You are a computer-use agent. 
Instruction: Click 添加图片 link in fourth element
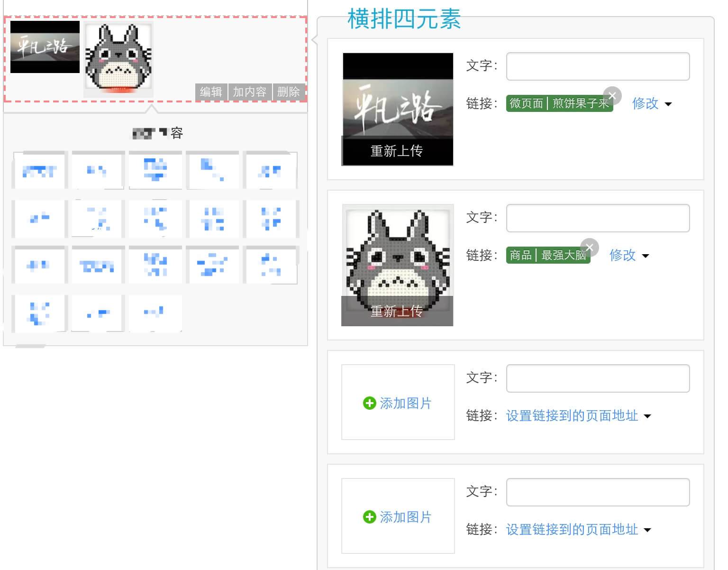click(x=405, y=517)
